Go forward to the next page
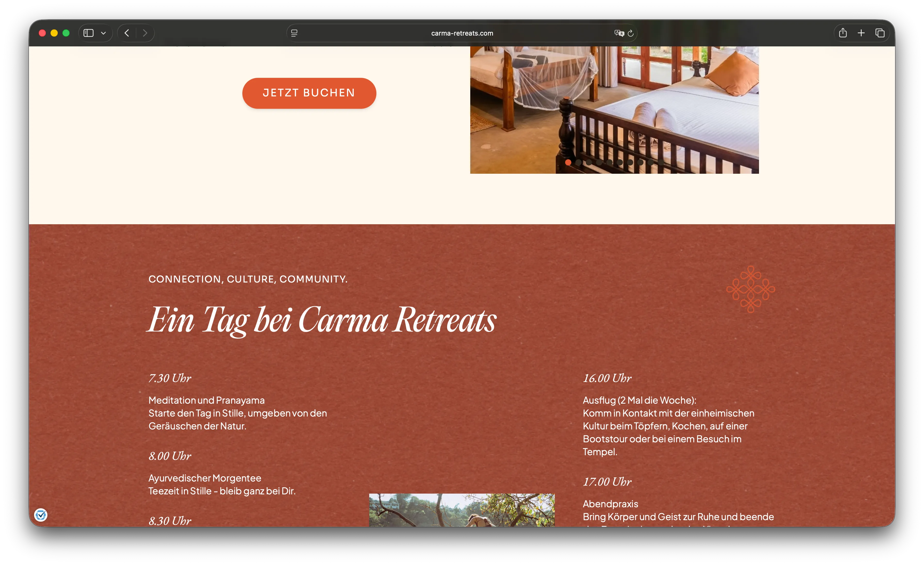 tap(145, 33)
